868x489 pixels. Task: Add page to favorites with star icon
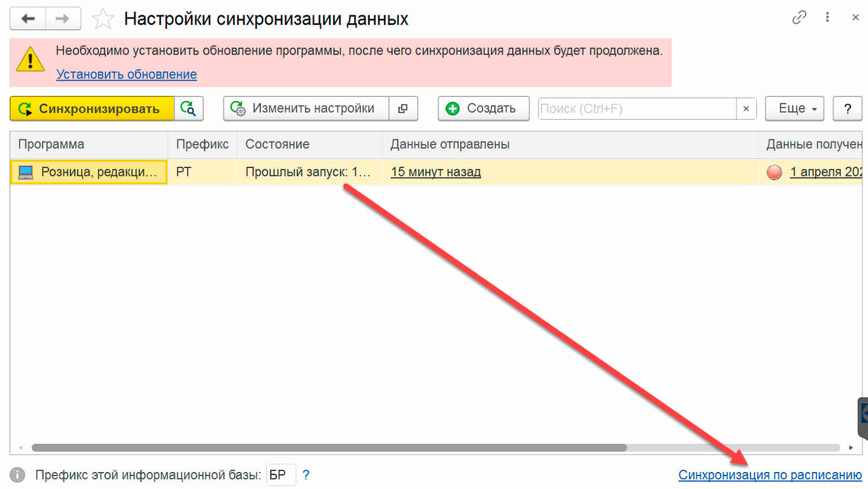pyautogui.click(x=103, y=19)
